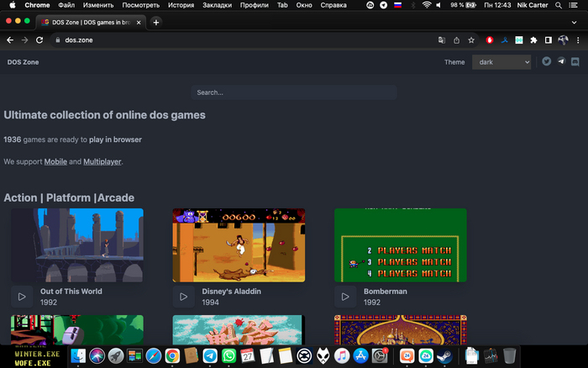Open the Профили menu
This screenshot has height=368, width=588.
point(255,5)
